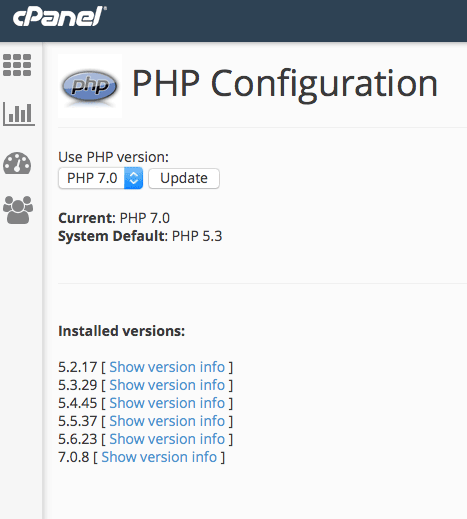The width and height of the screenshot is (467, 519).
Task: Click the 'Use PHP version:' label
Action: (113, 157)
